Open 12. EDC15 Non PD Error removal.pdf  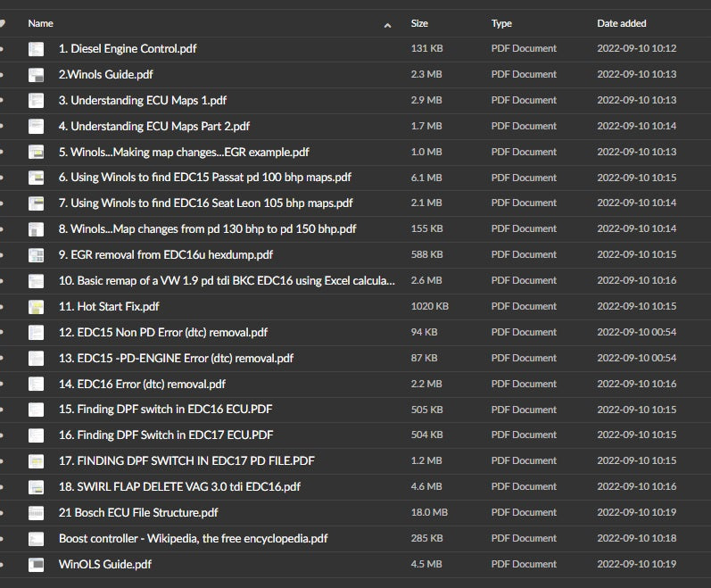click(x=163, y=333)
